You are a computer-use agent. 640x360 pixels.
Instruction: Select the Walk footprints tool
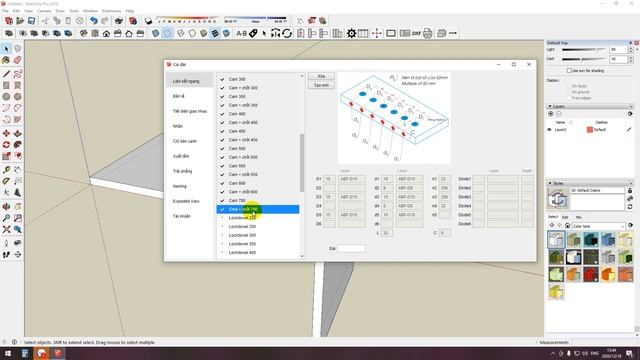click(6, 254)
